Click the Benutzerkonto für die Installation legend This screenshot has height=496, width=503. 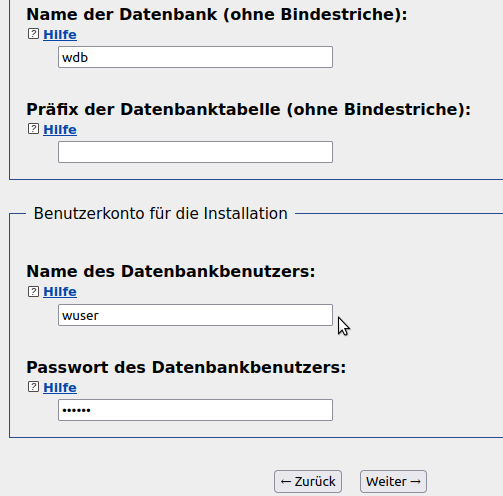point(161,213)
